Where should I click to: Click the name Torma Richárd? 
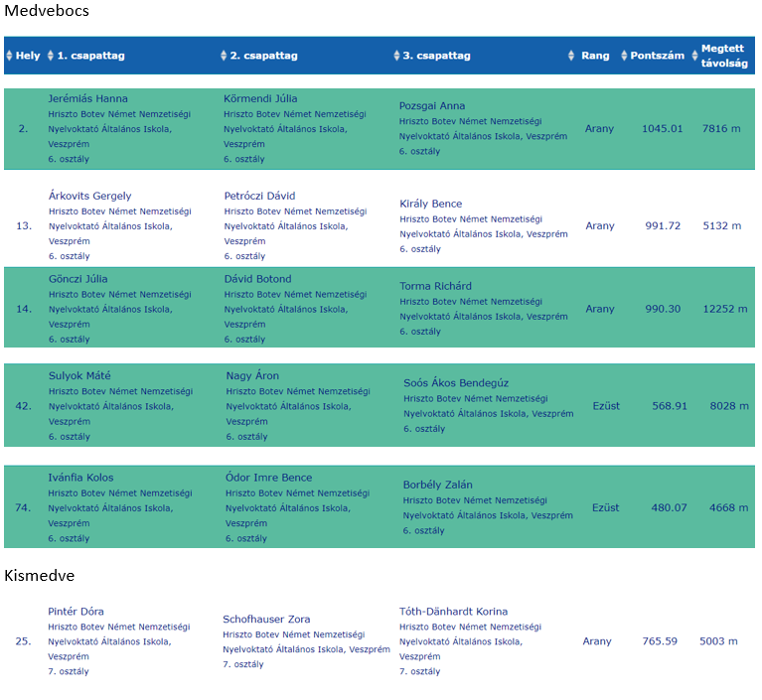435,286
